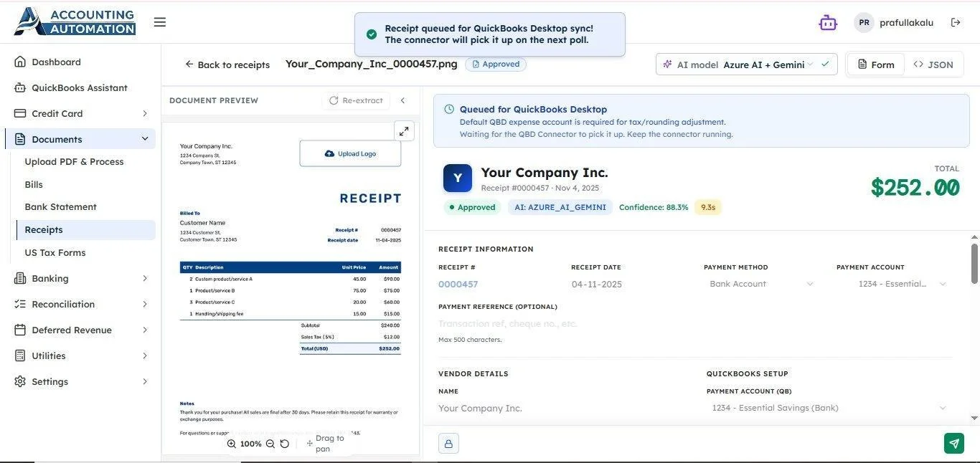980x463 pixels.
Task: Click the green Approved status pill
Action: [472, 207]
